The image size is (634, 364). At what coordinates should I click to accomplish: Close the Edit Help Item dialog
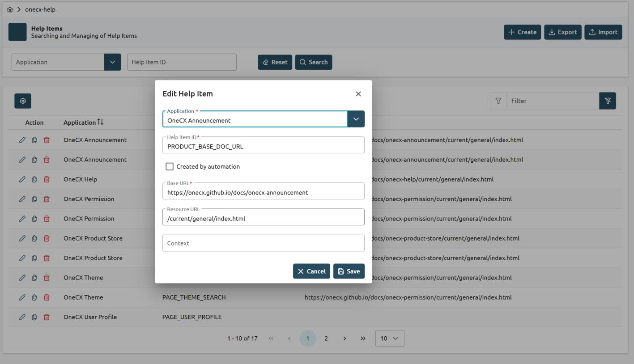[x=358, y=94]
